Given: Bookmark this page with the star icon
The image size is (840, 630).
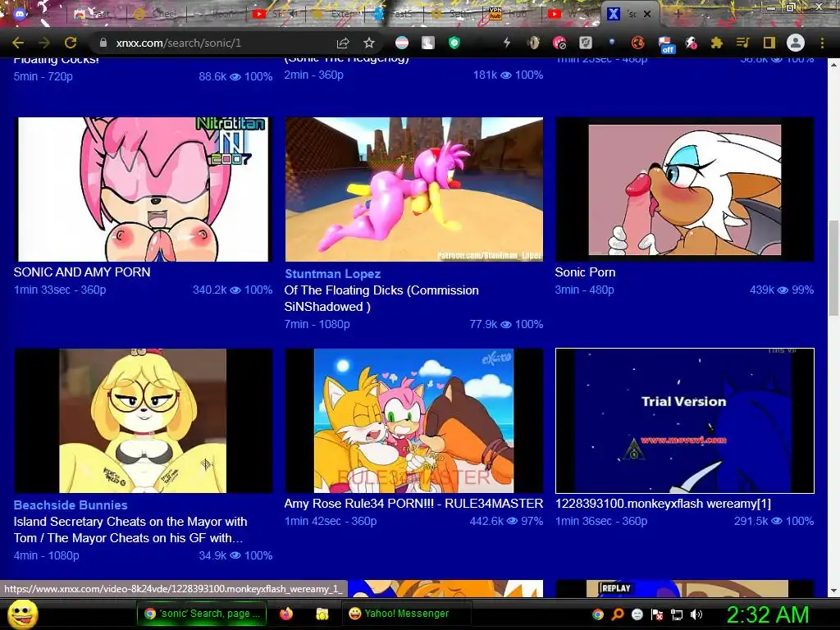Looking at the screenshot, I should pos(369,43).
